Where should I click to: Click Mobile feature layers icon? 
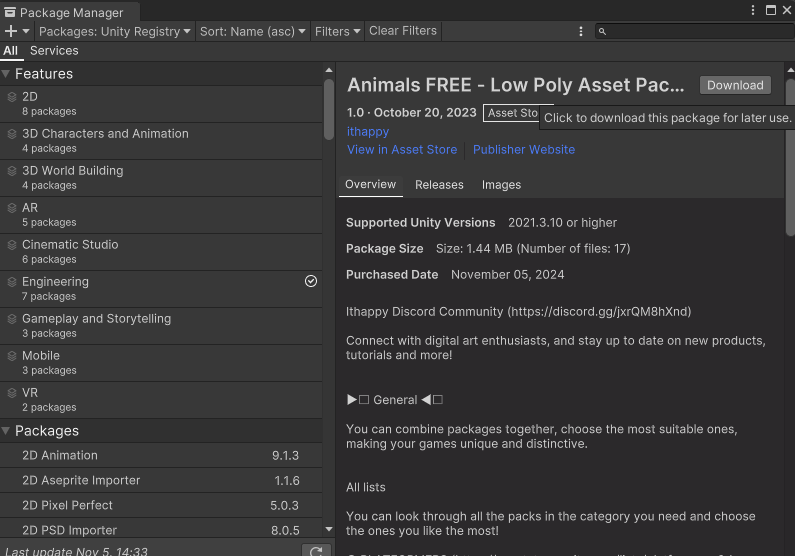(x=12, y=356)
